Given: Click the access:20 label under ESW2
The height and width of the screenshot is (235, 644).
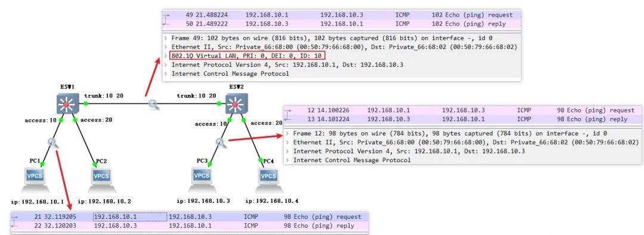Looking at the screenshot, I should pos(267,123).
